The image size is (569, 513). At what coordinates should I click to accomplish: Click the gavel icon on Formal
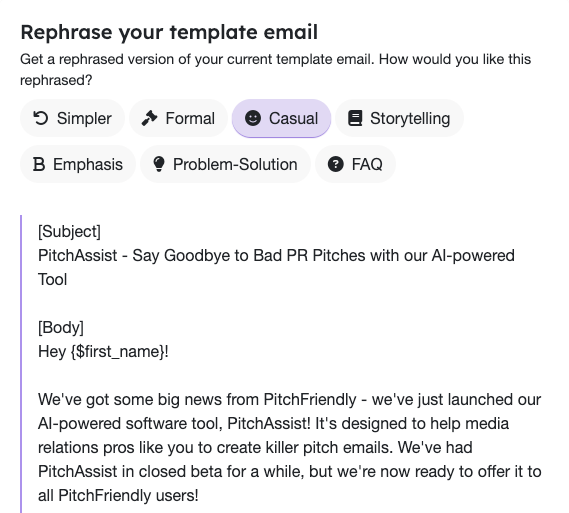click(x=149, y=118)
